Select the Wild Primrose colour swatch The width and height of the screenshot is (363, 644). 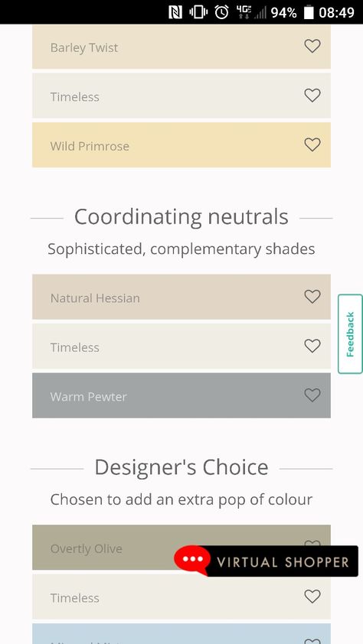(x=181, y=145)
